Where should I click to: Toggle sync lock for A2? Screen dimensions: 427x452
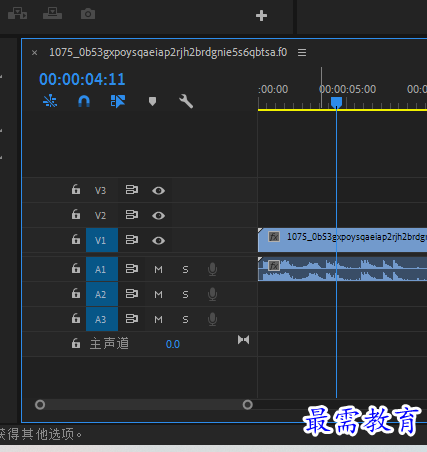[x=132, y=294]
